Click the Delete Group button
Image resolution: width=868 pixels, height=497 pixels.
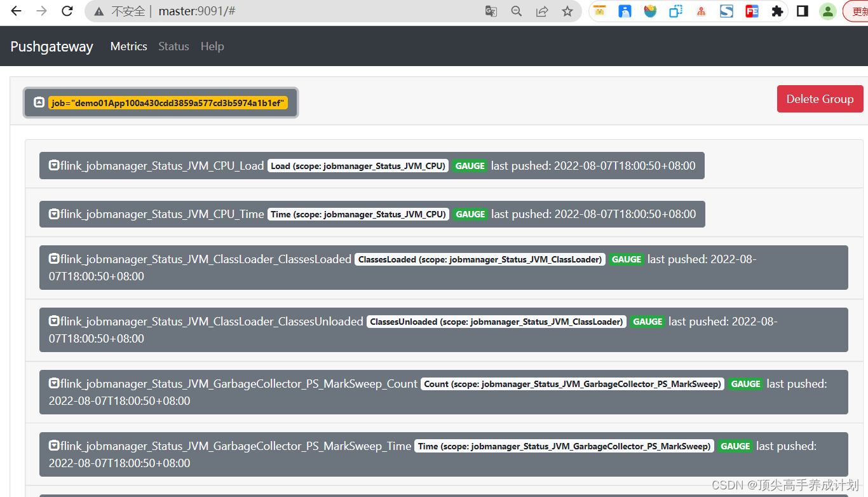(x=820, y=99)
